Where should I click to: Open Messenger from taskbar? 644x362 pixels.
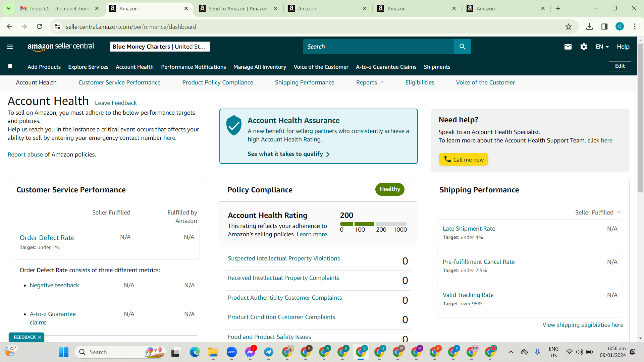[250, 352]
